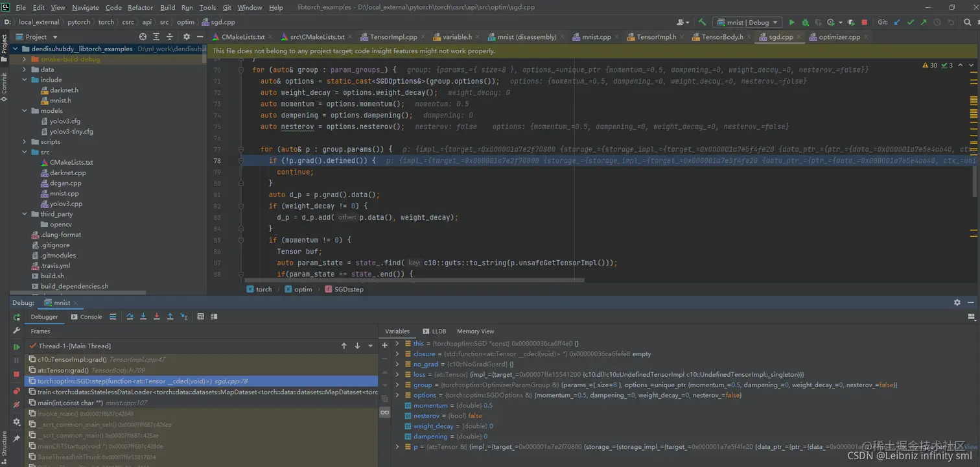980x467 pixels.
Task: Expand the cmake-build-debug folder
Action: coord(25,59)
